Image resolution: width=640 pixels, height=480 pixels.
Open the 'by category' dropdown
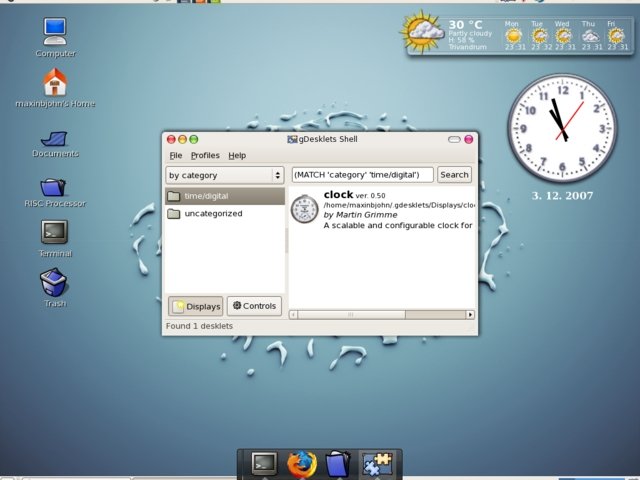tap(225, 175)
